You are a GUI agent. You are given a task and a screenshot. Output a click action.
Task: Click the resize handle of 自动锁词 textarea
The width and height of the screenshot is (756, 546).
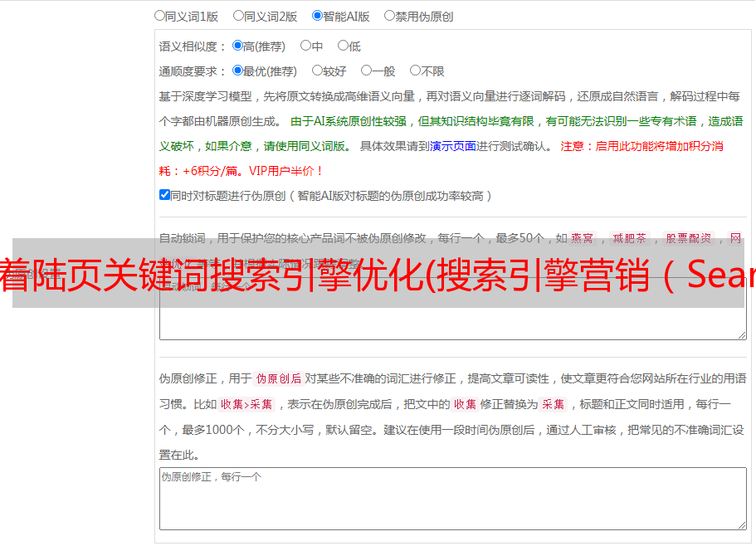coord(742,335)
